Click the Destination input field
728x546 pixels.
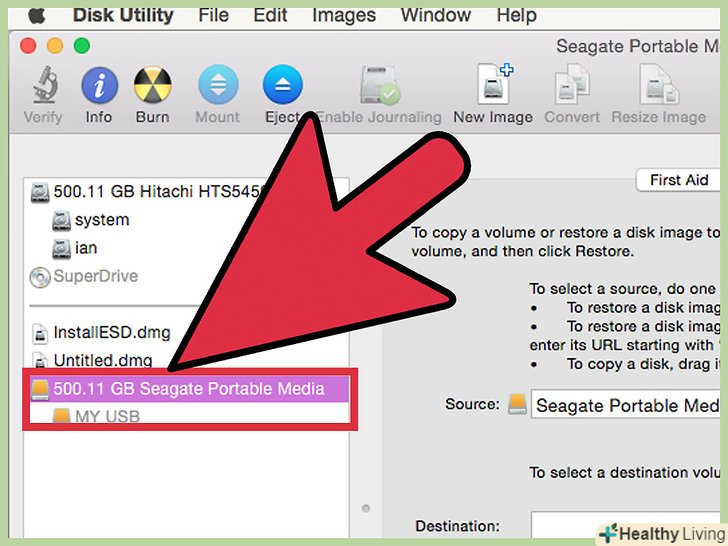[x=626, y=525]
